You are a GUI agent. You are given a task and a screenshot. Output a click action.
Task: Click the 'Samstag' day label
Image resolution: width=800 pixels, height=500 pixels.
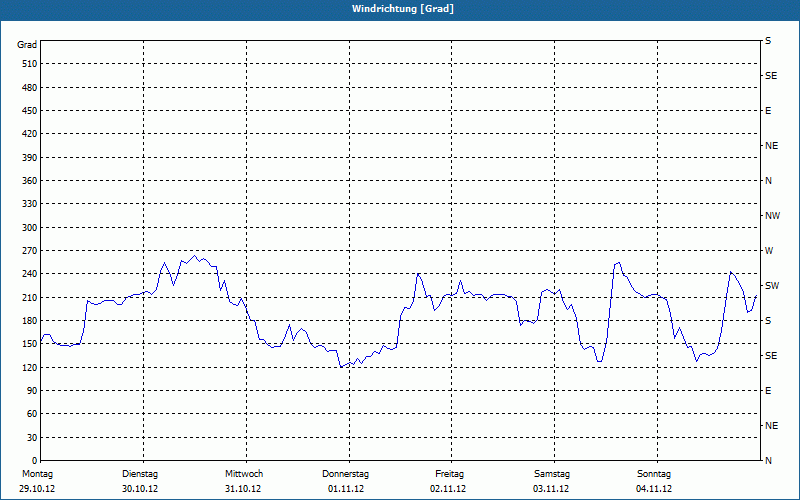coord(552,474)
